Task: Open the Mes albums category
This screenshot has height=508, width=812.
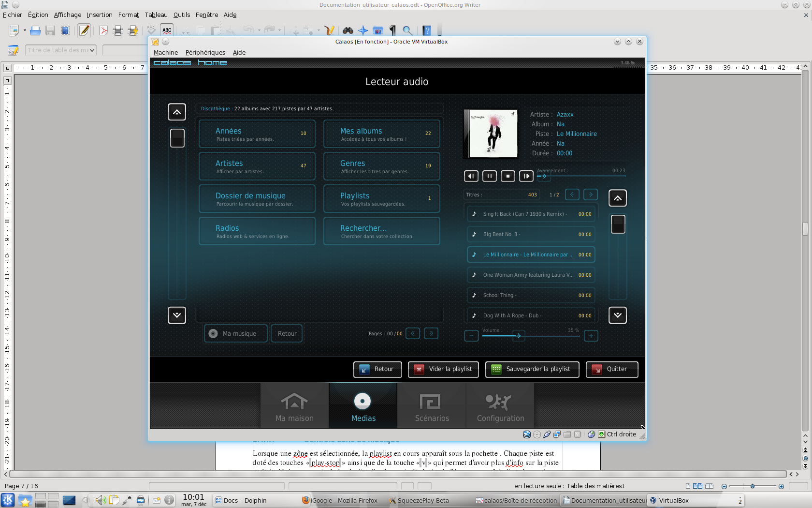Action: tap(382, 134)
